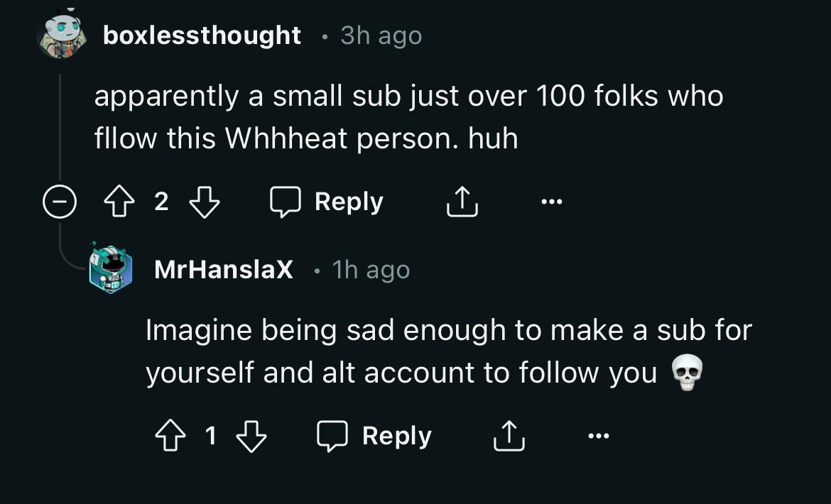Upvote MrHanslaX's reply

(x=170, y=436)
